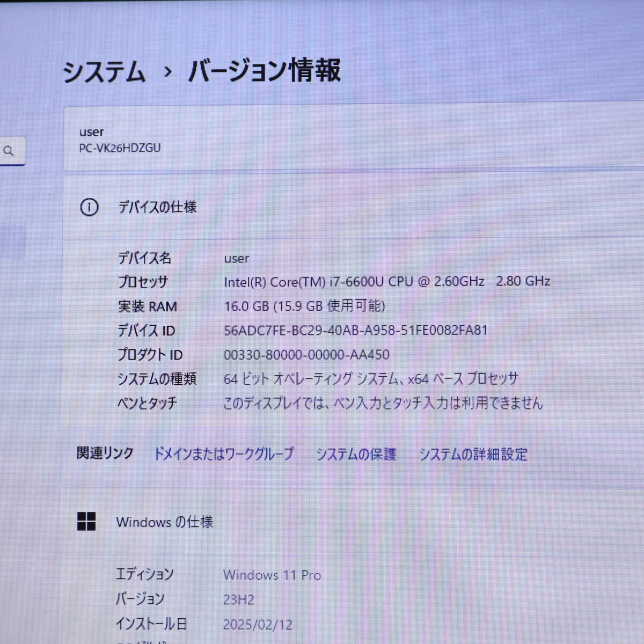The height and width of the screenshot is (644, 644).
Task: Click the システムの種類 label
Action: pos(157,379)
